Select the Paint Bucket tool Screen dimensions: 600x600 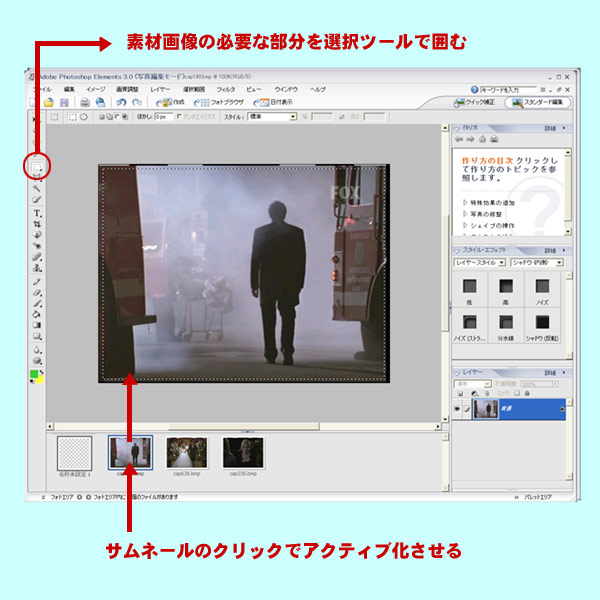click(37, 314)
